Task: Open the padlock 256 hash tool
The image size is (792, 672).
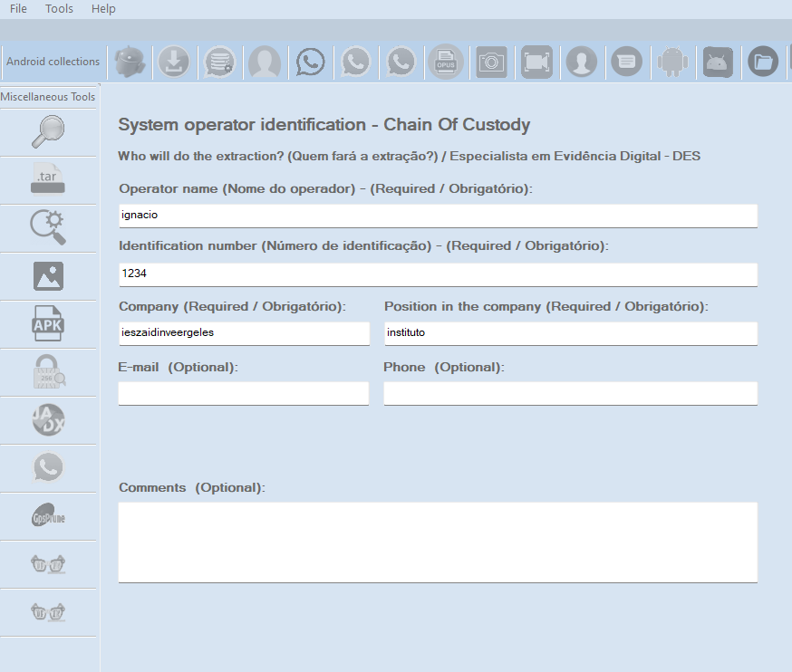Action: pos(48,372)
